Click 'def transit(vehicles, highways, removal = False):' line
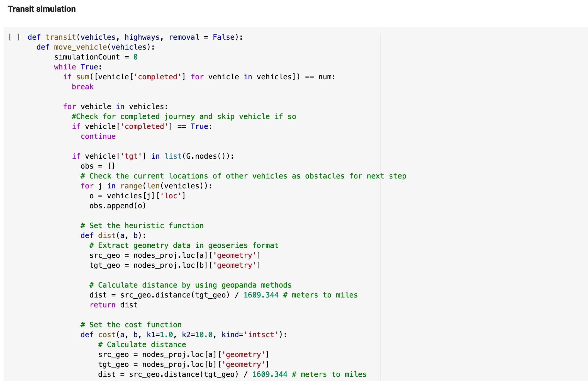Screen dimensions: 588x381 [135, 37]
